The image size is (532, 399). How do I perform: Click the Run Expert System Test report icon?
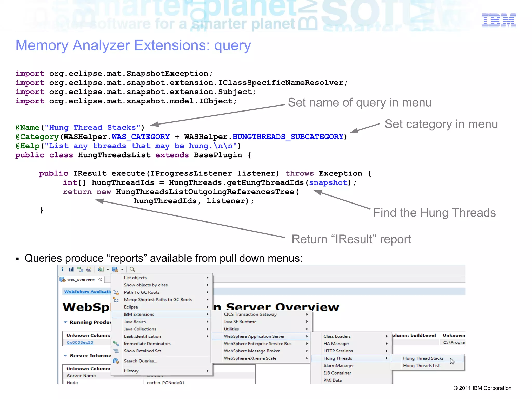pos(101,269)
